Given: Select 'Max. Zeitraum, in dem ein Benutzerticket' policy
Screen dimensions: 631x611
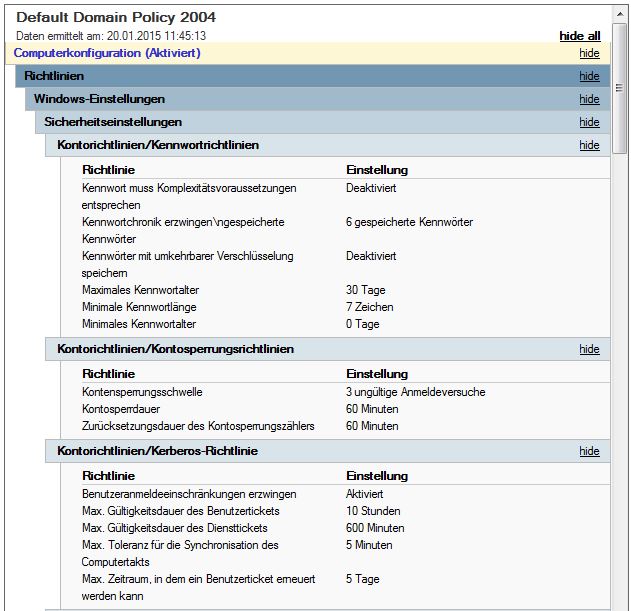Looking at the screenshot, I should click(198, 587).
